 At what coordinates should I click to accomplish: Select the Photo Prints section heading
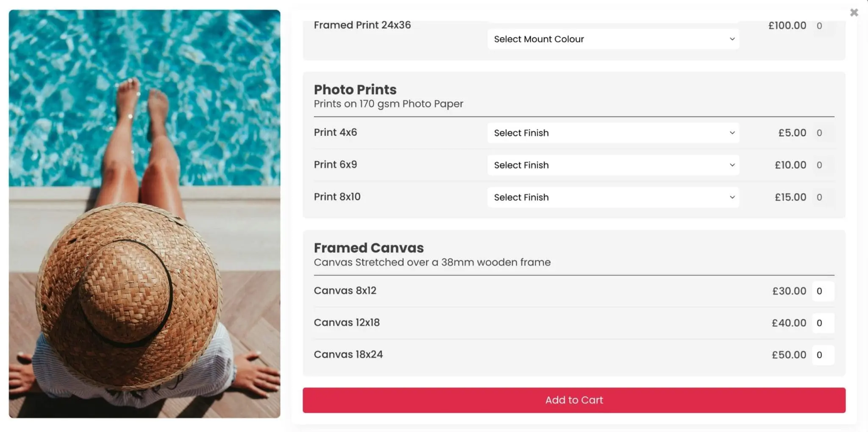(355, 89)
